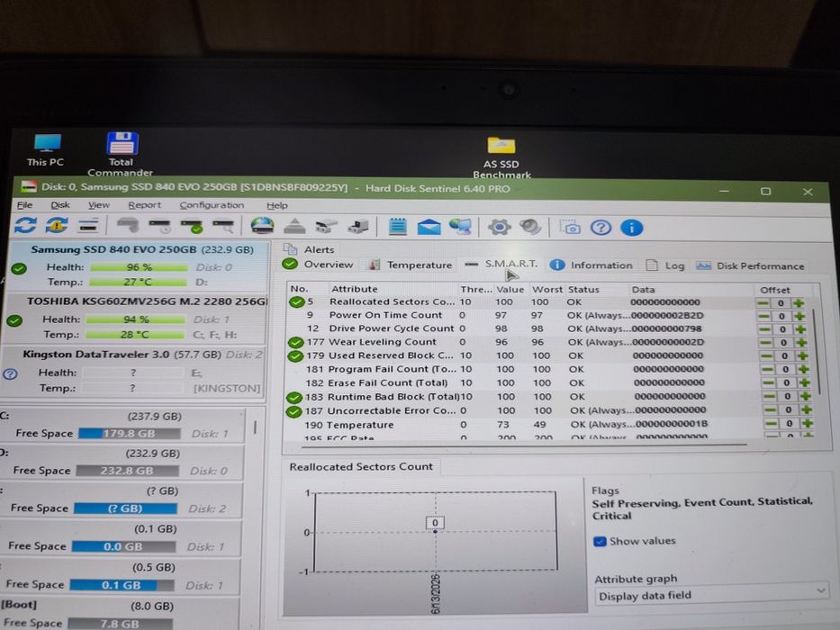
Task: Select the S.M.A.R.T. tab
Action: [501, 264]
